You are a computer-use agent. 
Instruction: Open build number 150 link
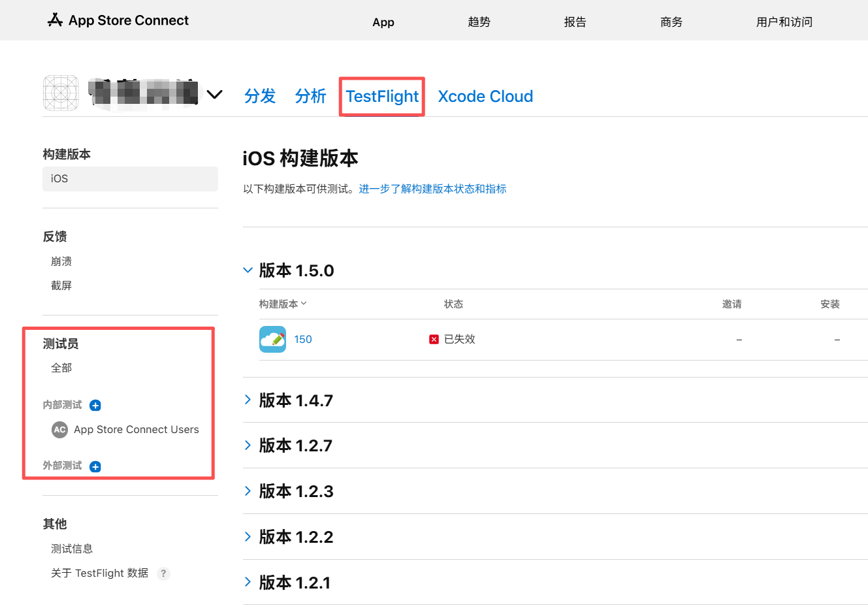(303, 339)
